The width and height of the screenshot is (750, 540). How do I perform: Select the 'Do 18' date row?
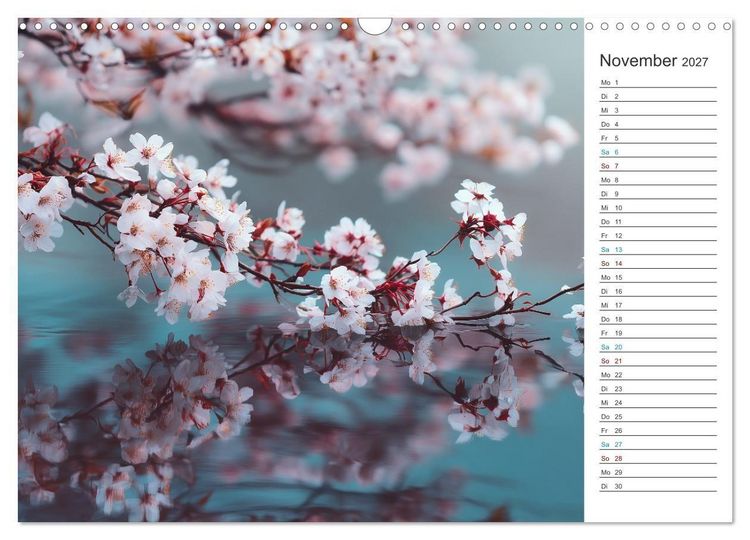tap(658, 319)
